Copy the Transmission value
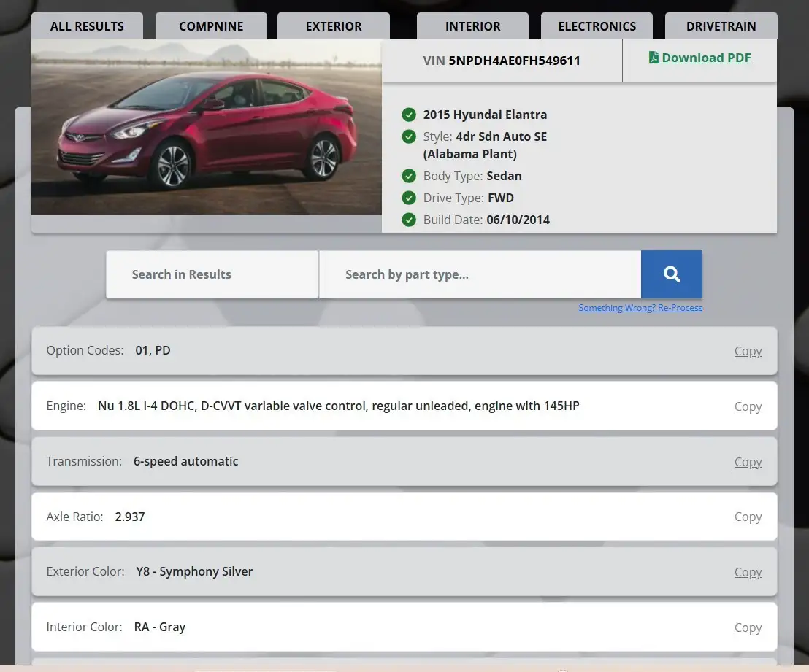 pyautogui.click(x=748, y=462)
